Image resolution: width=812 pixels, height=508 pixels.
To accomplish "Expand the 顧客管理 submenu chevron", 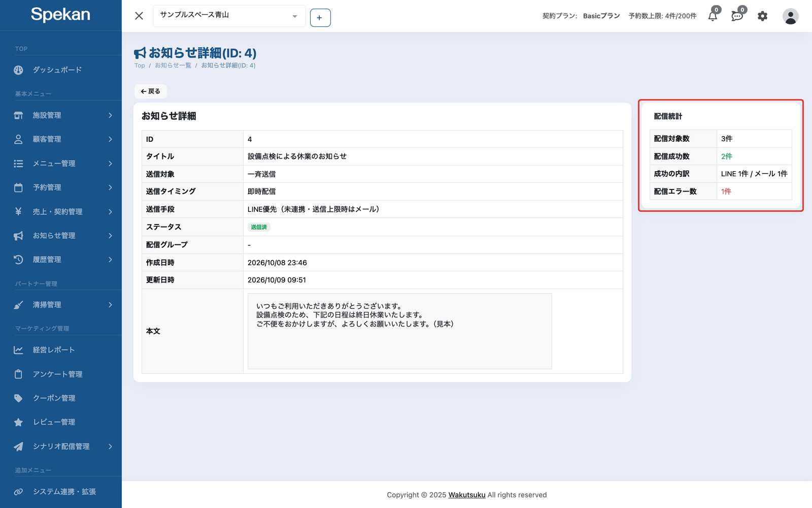I will click(110, 139).
